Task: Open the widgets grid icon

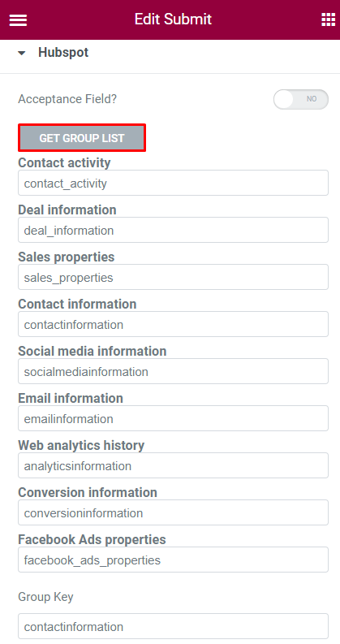Action: pos(328,19)
